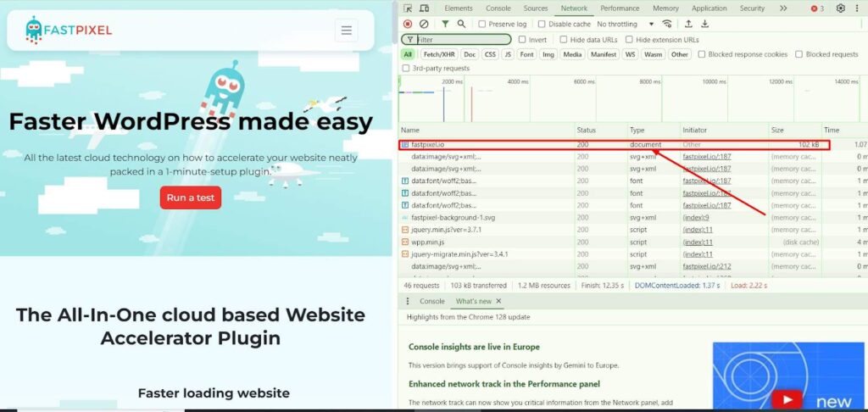Tick the Hide data URLs checkbox
This screenshot has height=412, width=868.
click(x=563, y=40)
